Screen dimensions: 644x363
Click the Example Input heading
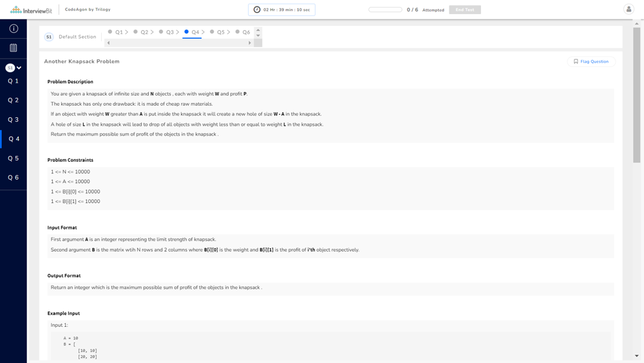(64, 313)
